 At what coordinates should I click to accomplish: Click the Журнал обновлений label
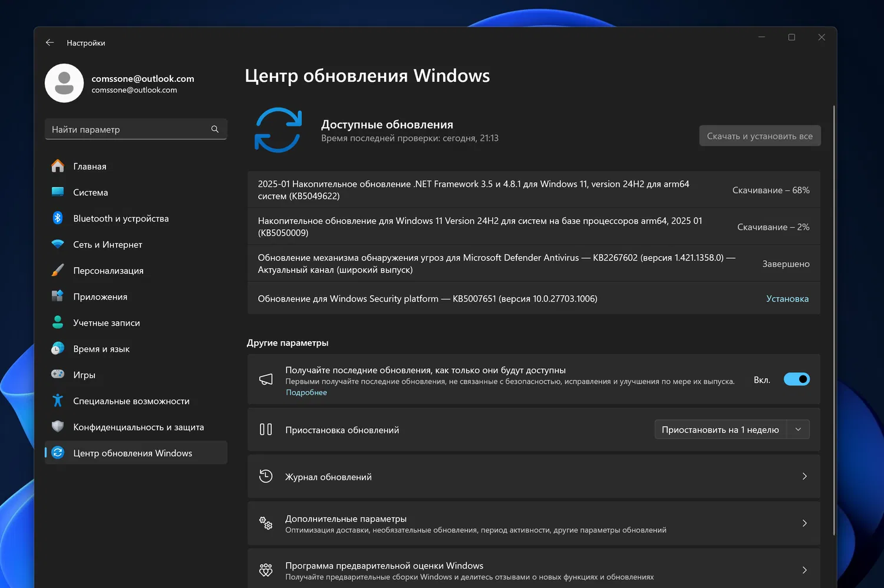coord(328,477)
